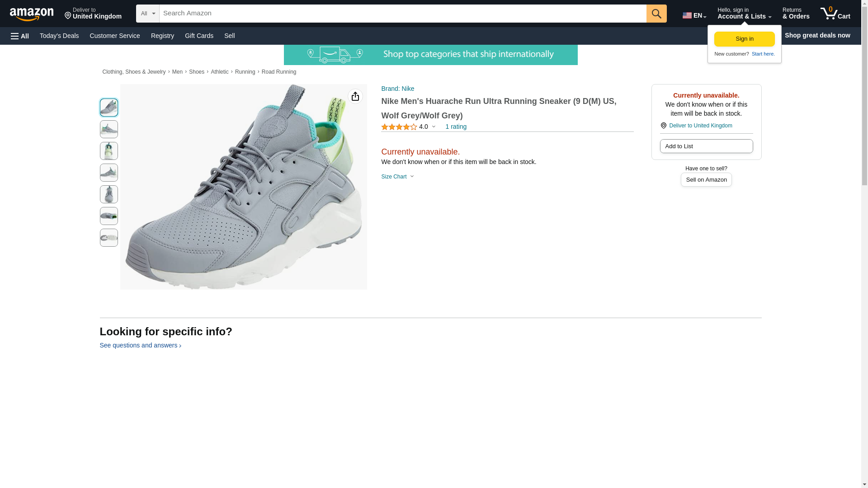Expand the Account & Lists dropdown
Image resolution: width=868 pixels, height=488 pixels.
pyautogui.click(x=744, y=14)
